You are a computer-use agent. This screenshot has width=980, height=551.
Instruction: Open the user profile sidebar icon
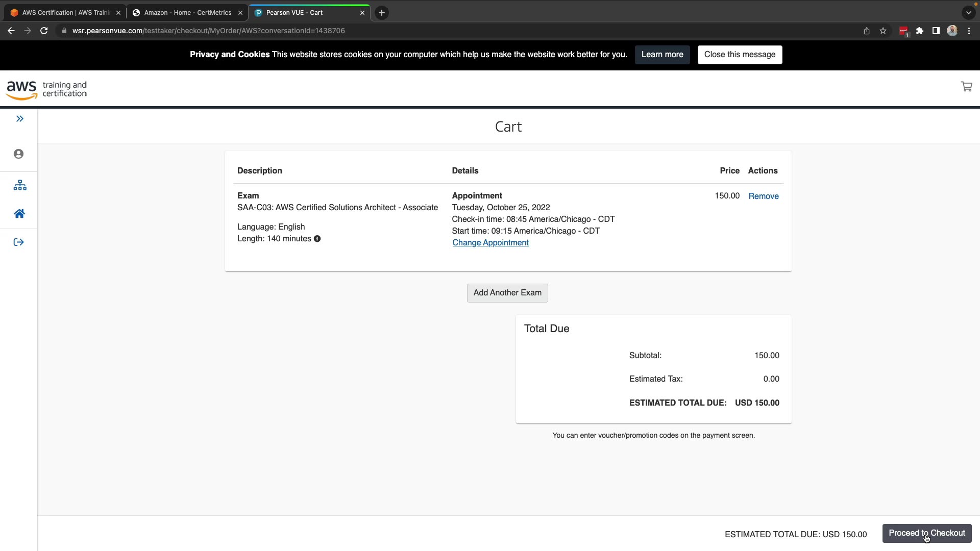tap(19, 154)
